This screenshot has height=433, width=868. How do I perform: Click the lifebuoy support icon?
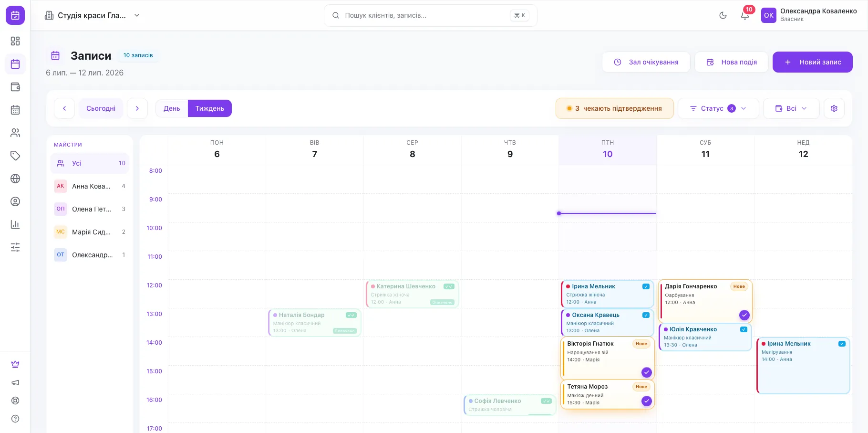[15, 401]
